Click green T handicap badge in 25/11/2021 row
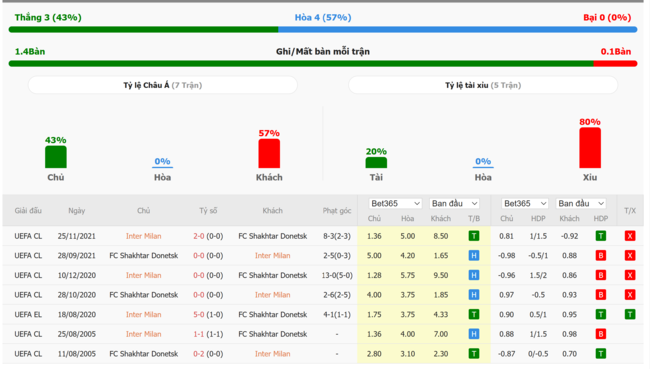 600,236
